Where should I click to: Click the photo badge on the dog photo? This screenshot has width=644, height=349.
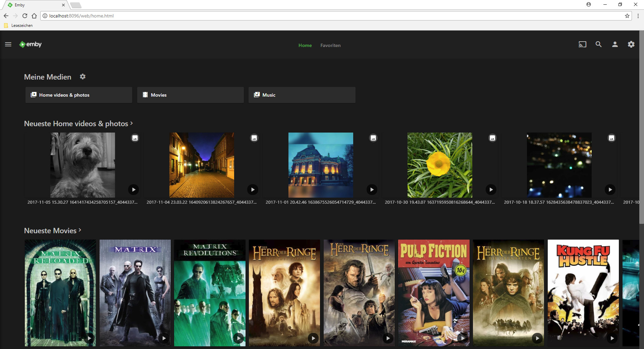(x=135, y=138)
